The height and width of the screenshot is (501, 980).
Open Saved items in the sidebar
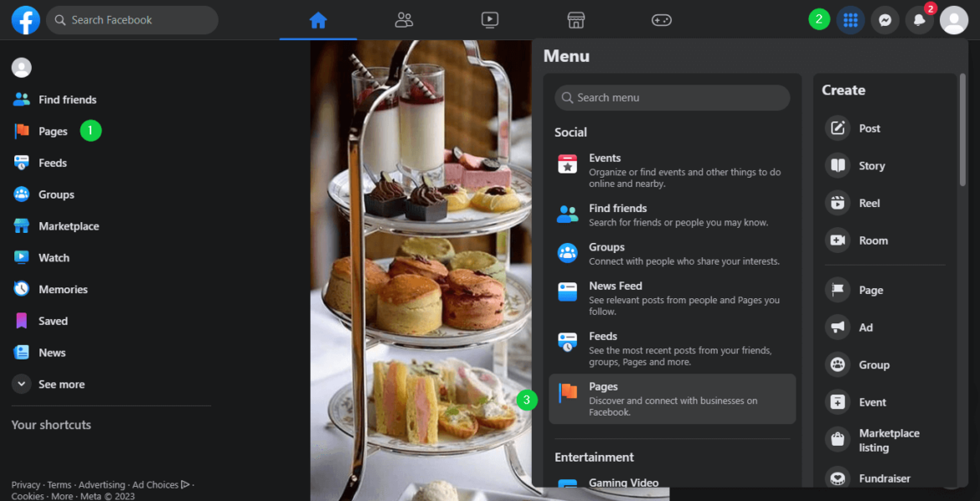(x=55, y=320)
